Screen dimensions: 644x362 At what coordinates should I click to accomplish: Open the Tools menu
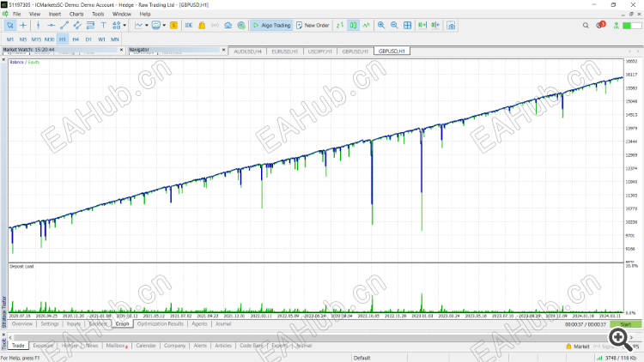tap(98, 14)
